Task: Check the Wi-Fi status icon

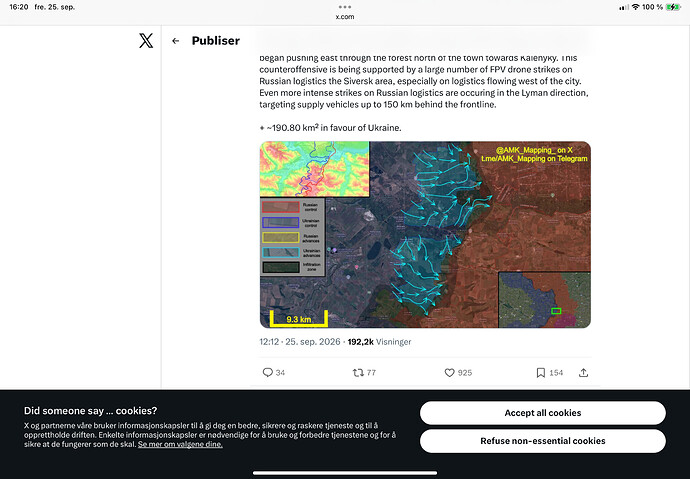Action: [635, 7]
